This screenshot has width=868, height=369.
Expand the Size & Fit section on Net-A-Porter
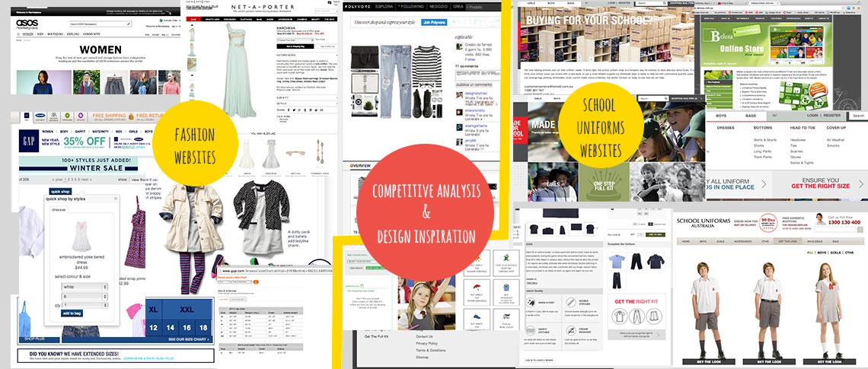307,97
